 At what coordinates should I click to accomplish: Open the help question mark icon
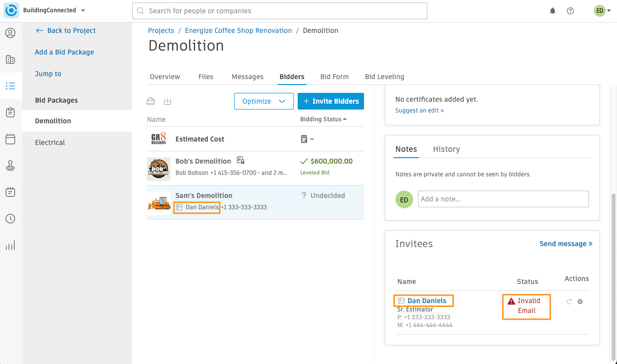[570, 11]
